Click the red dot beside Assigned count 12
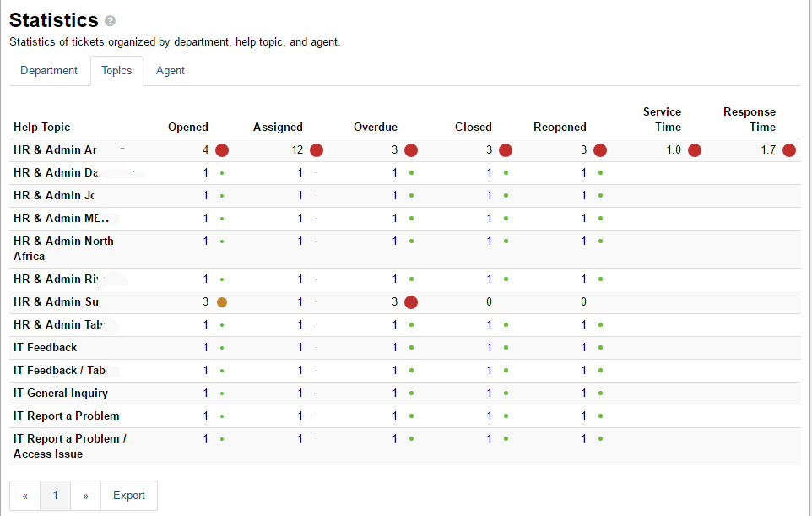The image size is (812, 516). tap(317, 150)
